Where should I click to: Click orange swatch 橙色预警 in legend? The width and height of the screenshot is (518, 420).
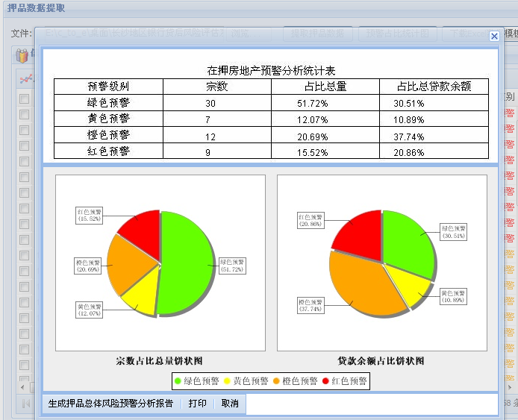coord(276,381)
